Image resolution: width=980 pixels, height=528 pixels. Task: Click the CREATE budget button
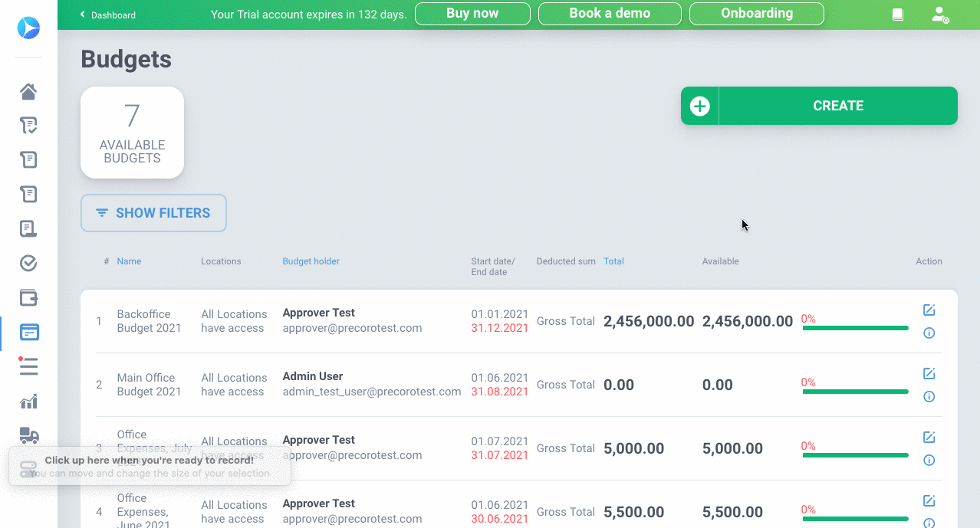819,106
